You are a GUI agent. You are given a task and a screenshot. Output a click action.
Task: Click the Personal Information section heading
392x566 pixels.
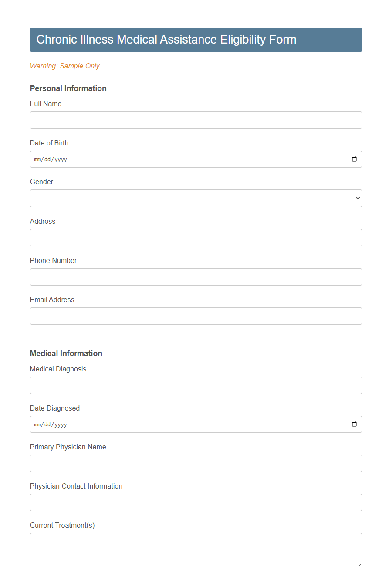68,88
